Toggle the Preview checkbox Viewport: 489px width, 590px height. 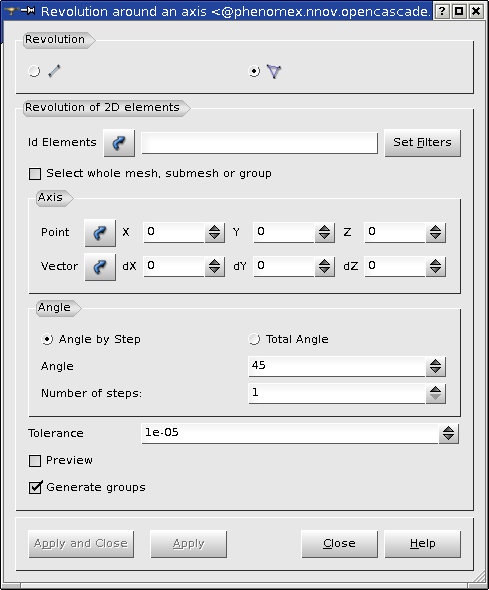click(x=35, y=461)
